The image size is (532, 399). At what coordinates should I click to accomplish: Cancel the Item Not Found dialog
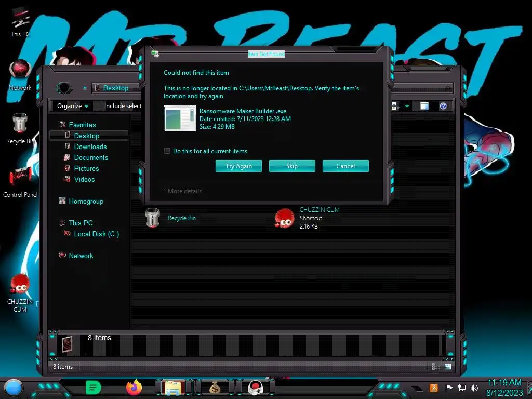pyautogui.click(x=345, y=166)
